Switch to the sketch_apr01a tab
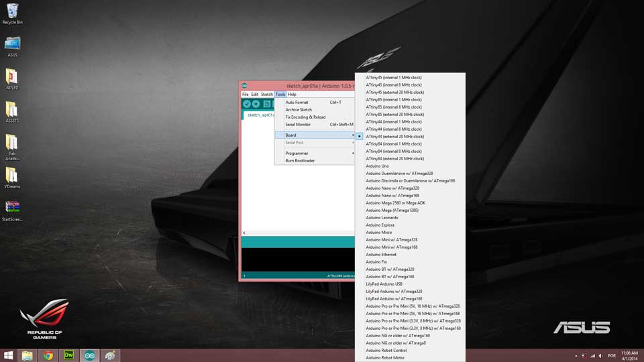 pyautogui.click(x=260, y=115)
